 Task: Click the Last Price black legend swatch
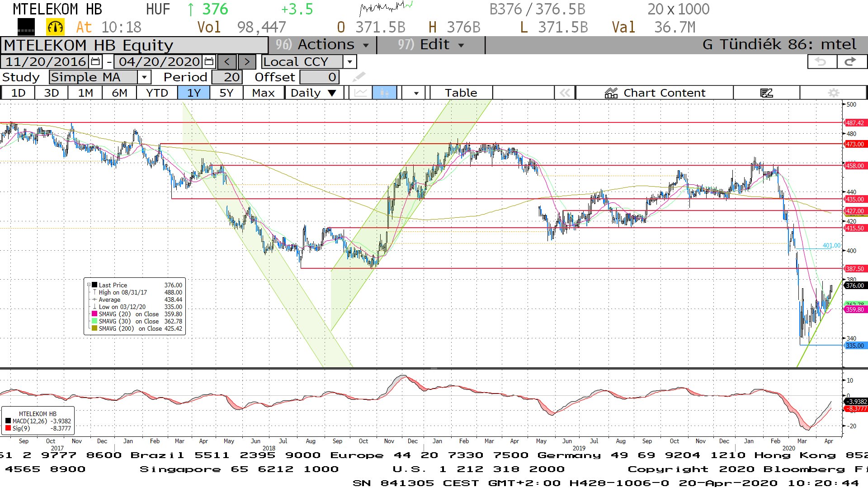94,285
